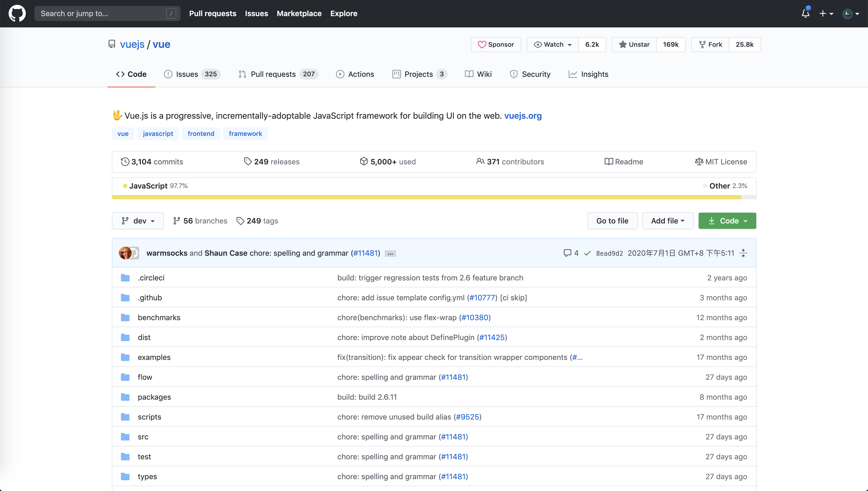Open the 4 comments icon on commit
The image size is (868, 491).
pyautogui.click(x=571, y=253)
